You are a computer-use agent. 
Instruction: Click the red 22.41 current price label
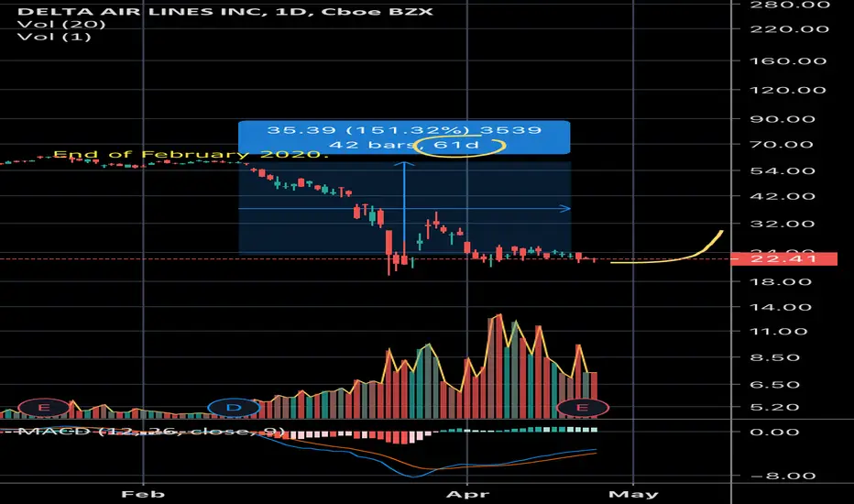pyautogui.click(x=784, y=258)
